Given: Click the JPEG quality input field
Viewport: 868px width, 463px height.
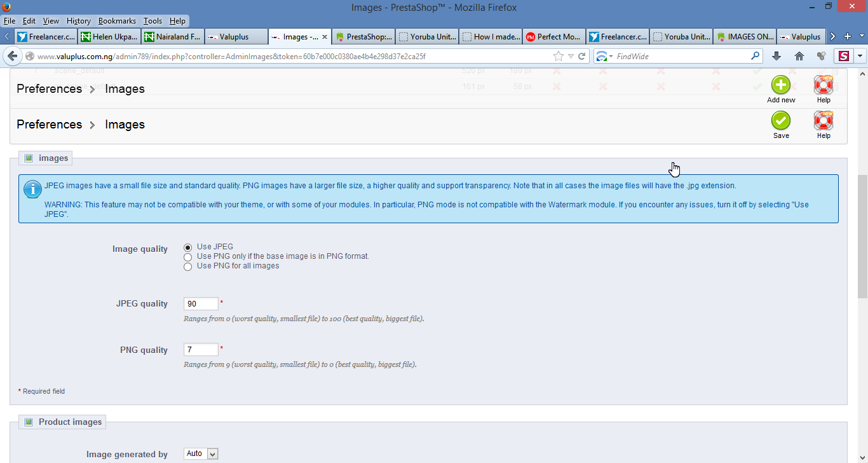Looking at the screenshot, I should point(201,304).
